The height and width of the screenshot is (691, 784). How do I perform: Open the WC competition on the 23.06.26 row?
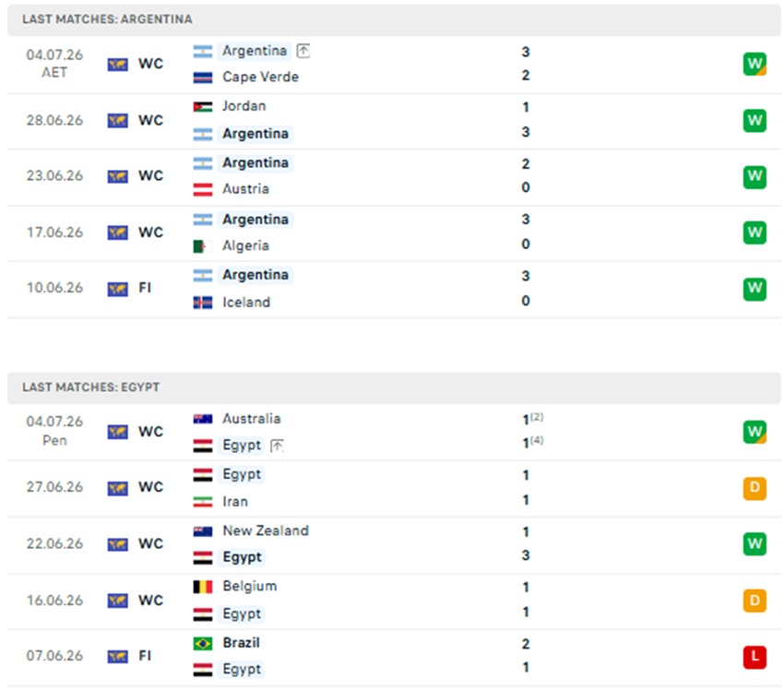pyautogui.click(x=150, y=176)
